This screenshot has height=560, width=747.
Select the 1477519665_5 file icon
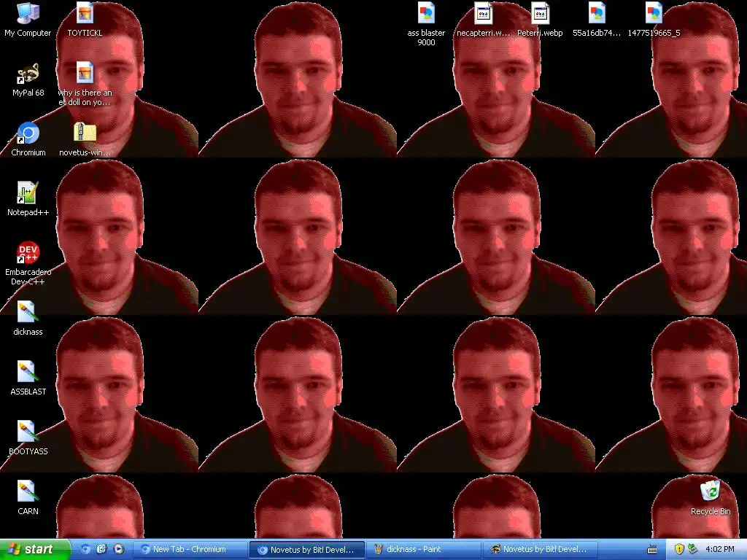click(x=654, y=20)
